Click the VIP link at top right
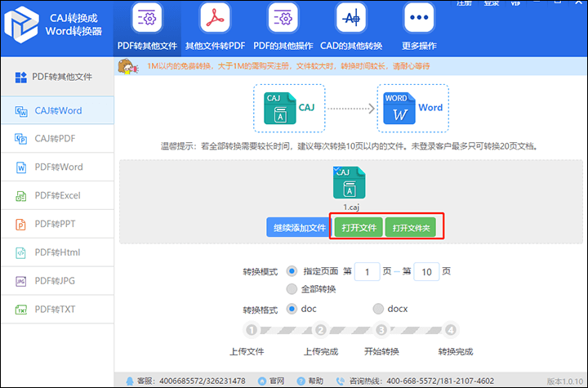Image resolution: width=588 pixels, height=388 pixels. click(515, 3)
